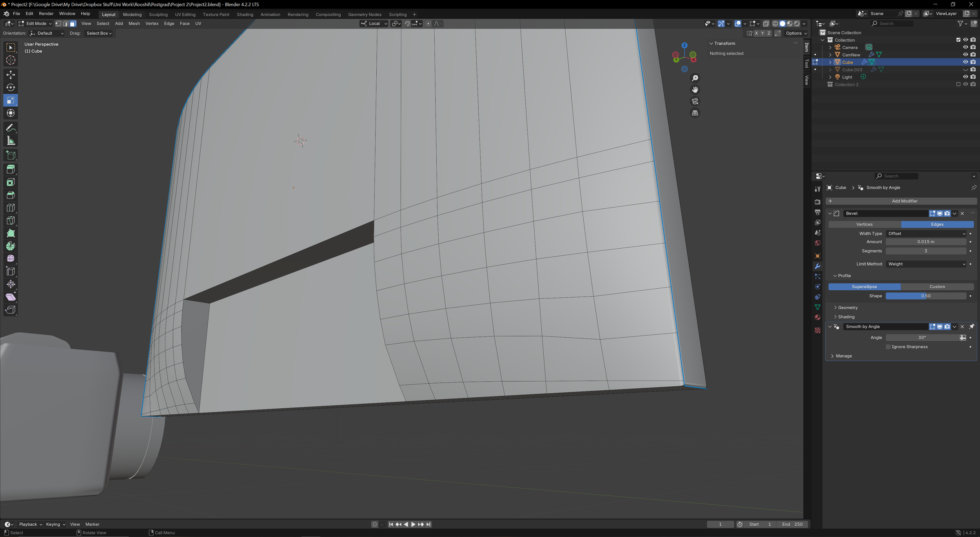Enable the snapping magnet
980x537 pixels.
click(407, 24)
